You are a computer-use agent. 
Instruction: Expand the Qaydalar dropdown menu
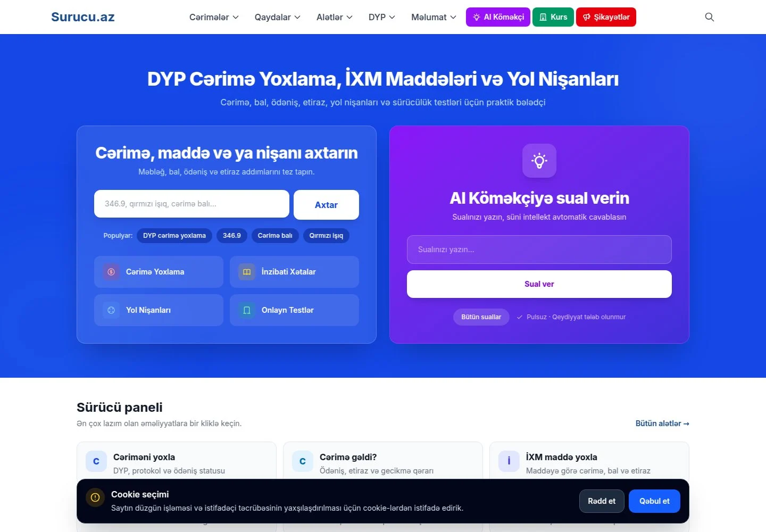278,17
